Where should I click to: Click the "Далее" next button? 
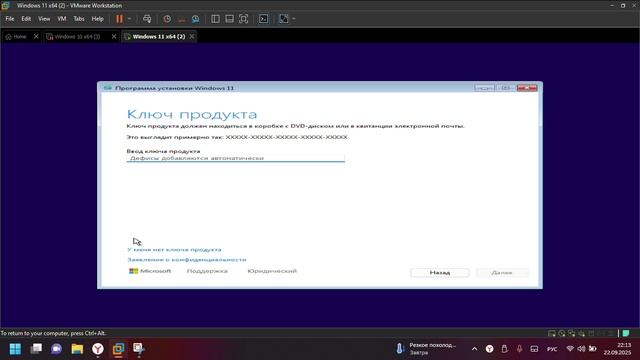pyautogui.click(x=502, y=272)
